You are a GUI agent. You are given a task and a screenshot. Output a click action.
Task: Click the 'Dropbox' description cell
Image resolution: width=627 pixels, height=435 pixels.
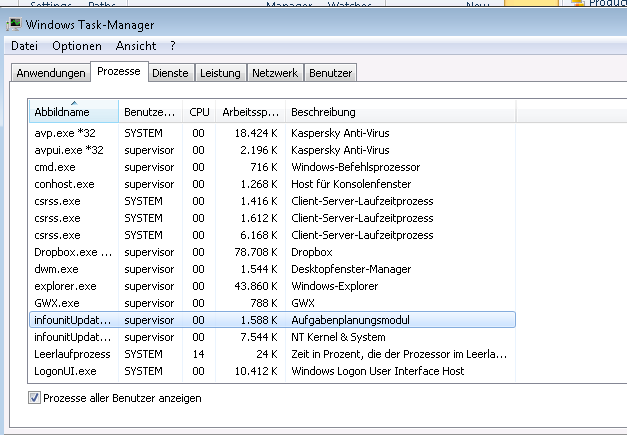312,252
